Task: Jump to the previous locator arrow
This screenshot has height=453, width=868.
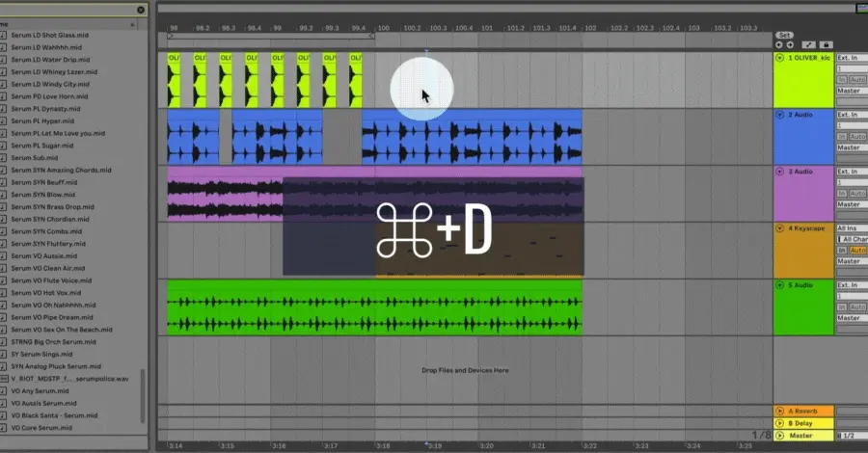Action: point(779,44)
